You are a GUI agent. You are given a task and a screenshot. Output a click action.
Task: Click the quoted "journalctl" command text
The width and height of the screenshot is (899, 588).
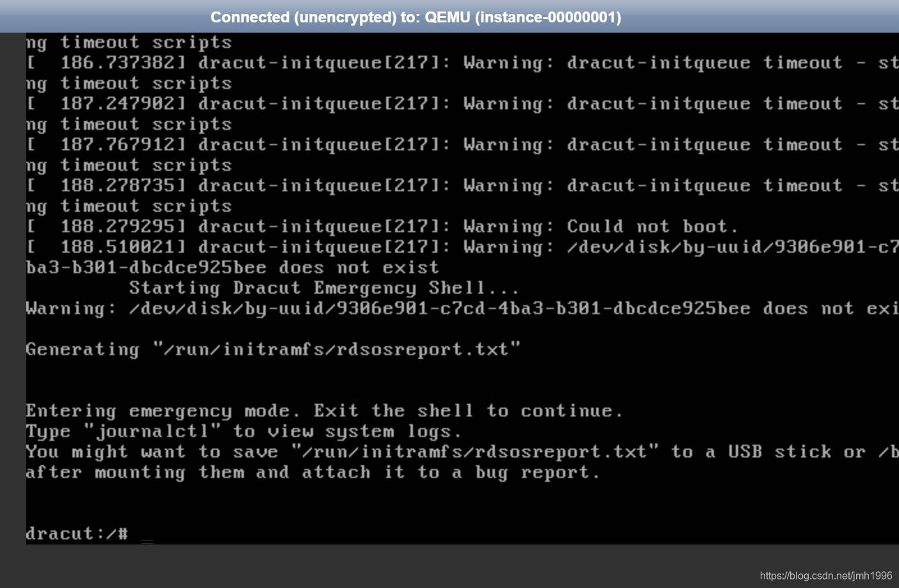click(152, 431)
